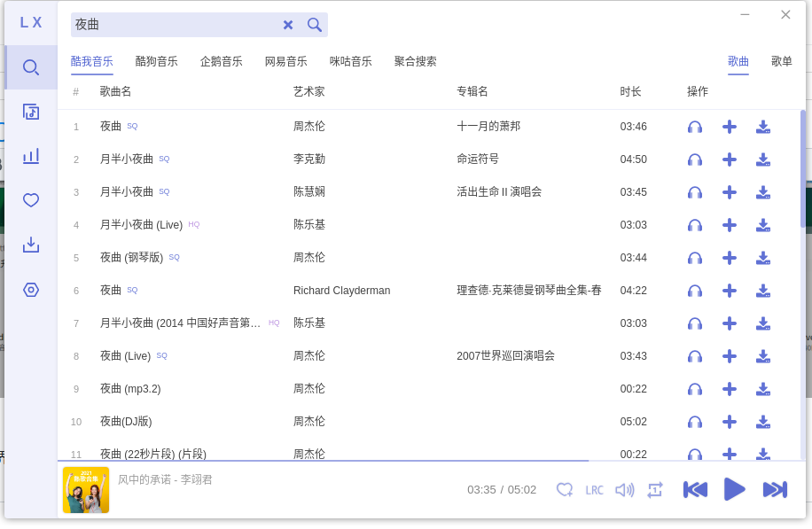Image resolution: width=812 pixels, height=529 pixels.
Task: Switch to the 网易音乐 source tab
Action: 285,62
